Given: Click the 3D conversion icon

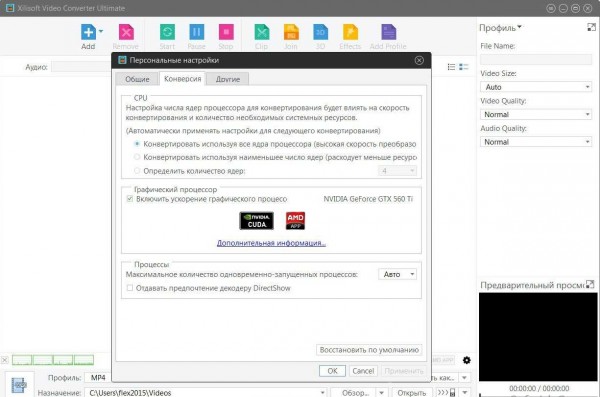Looking at the screenshot, I should click(x=320, y=32).
